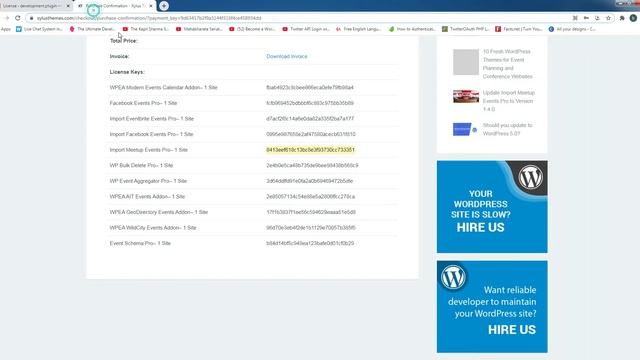640x360 pixels.
Task: Select the Purchase Confirmation tab
Action: coord(115,6)
